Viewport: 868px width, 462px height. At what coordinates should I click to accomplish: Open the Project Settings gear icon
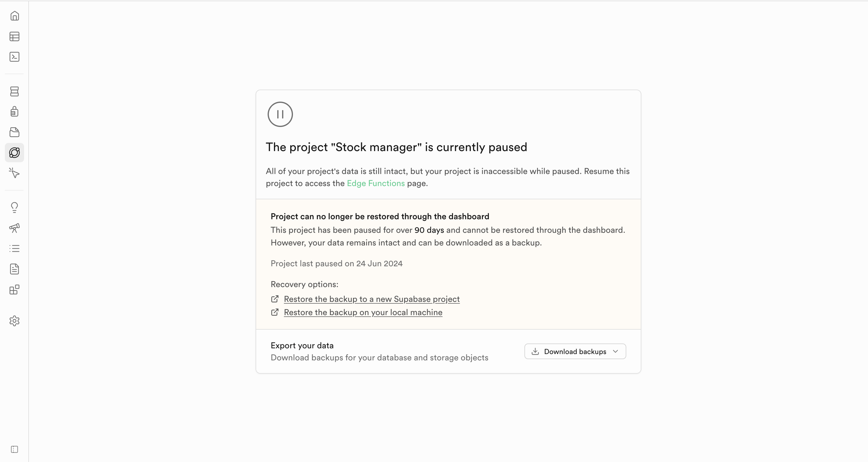point(14,321)
